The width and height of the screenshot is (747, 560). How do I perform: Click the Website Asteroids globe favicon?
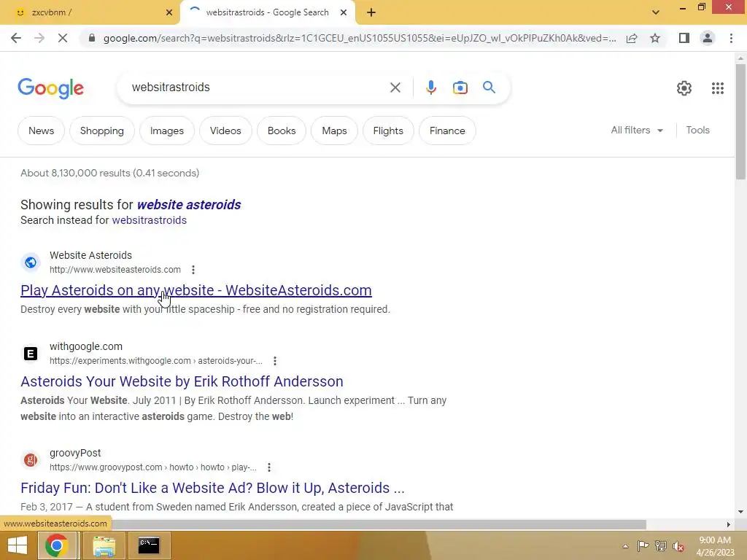31,262
